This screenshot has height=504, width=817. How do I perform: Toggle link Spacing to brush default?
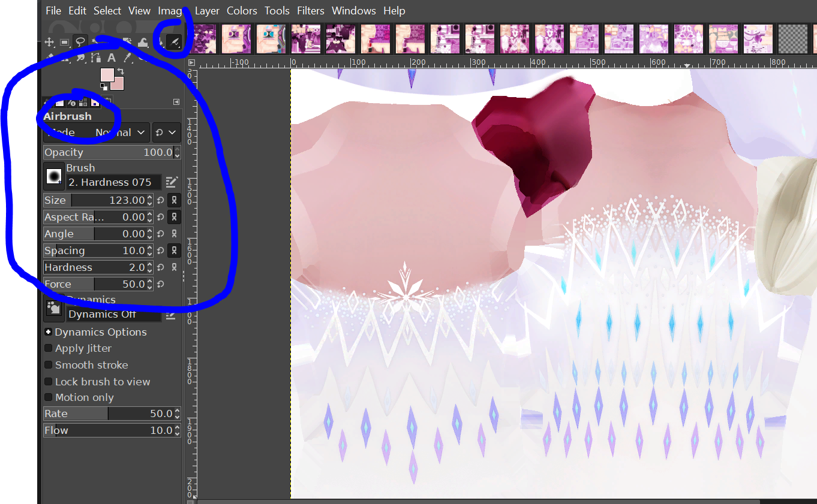pos(174,251)
